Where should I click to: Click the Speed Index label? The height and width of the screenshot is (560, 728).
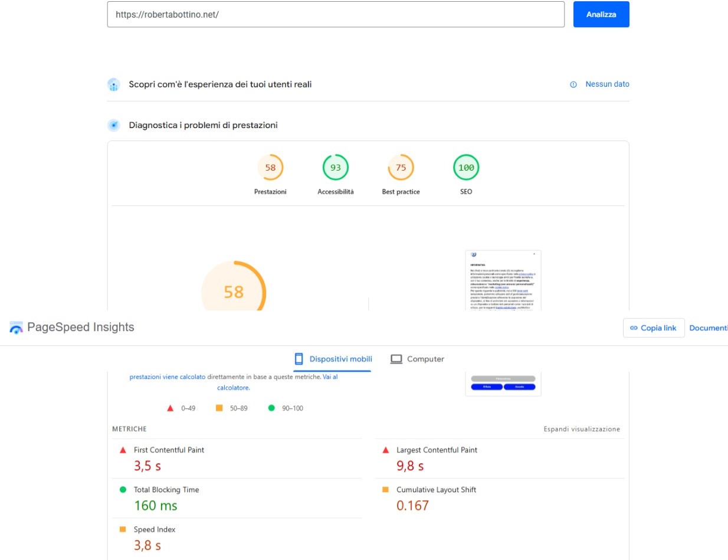coord(155,529)
